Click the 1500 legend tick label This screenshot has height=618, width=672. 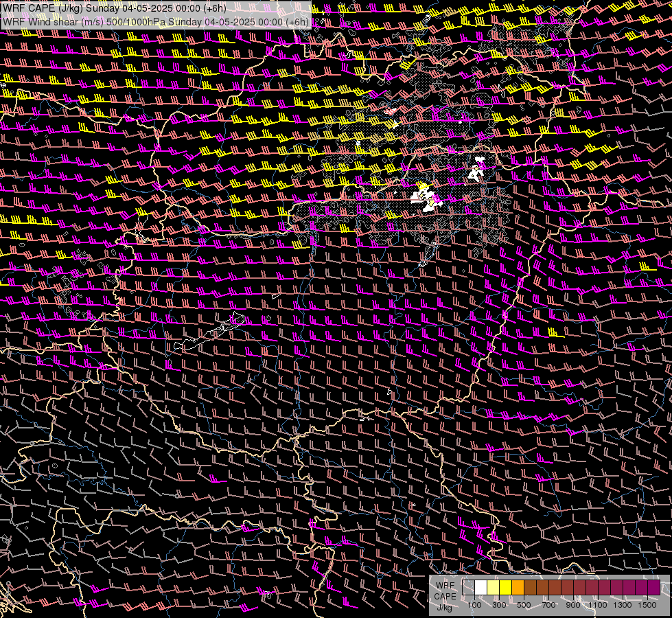point(647,605)
